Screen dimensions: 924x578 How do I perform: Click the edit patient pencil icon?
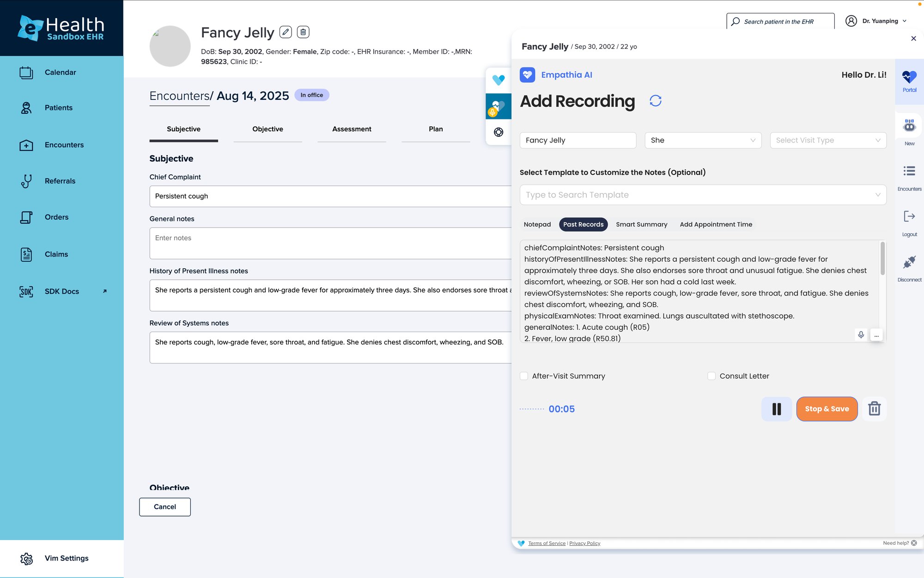point(286,32)
